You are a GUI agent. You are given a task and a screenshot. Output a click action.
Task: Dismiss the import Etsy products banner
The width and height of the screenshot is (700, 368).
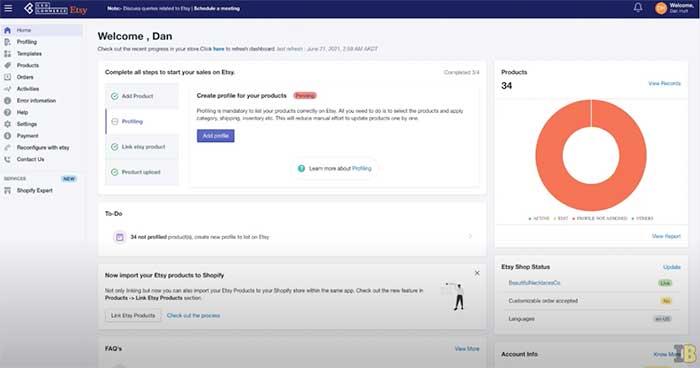click(477, 273)
